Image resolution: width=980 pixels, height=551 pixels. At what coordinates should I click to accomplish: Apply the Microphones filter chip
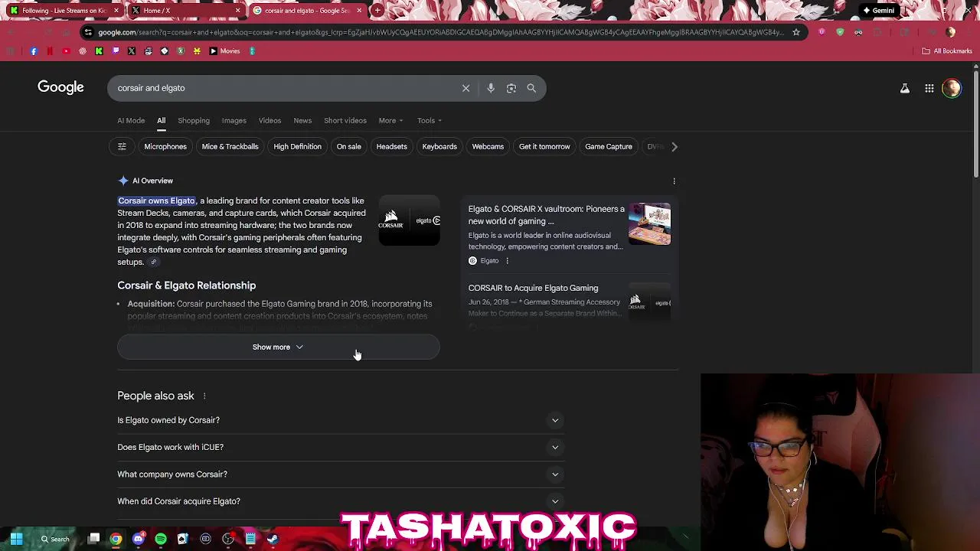165,146
